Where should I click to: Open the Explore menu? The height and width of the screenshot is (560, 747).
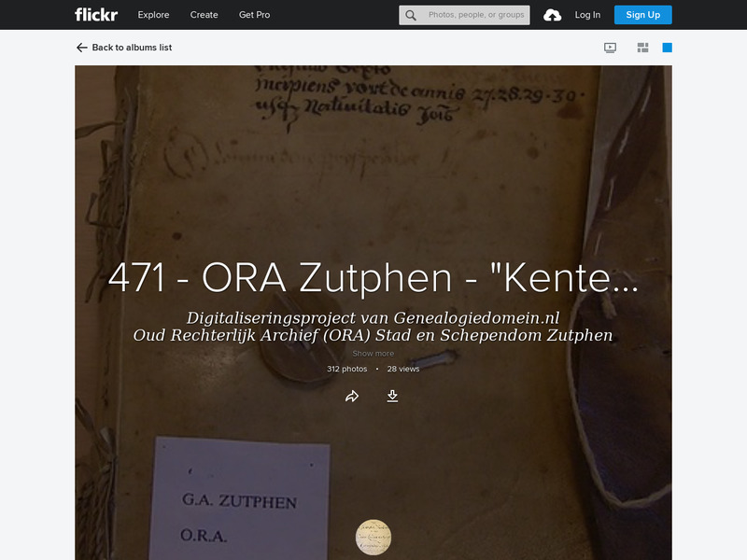153,15
